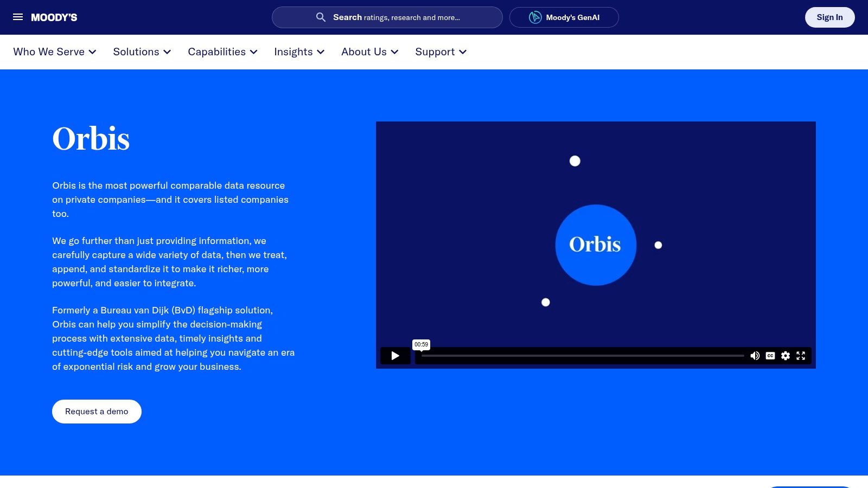The image size is (868, 488).
Task: Click the Sign In button
Action: tap(829, 17)
